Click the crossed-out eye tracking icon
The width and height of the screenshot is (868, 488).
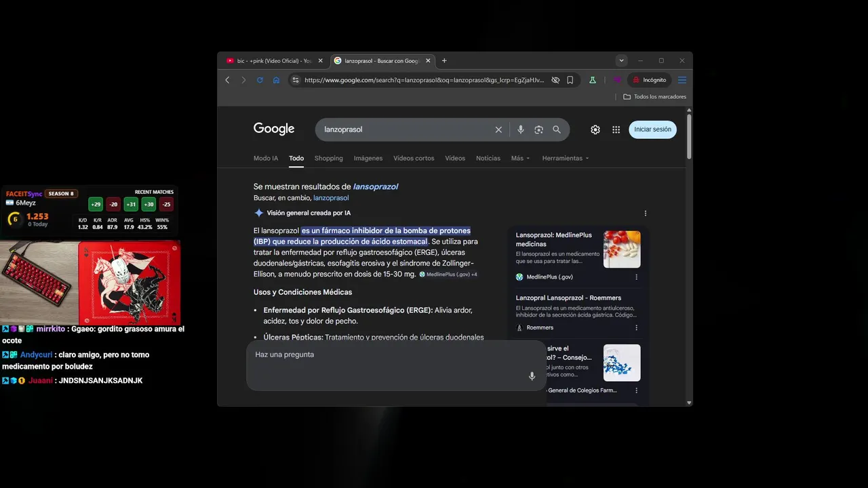point(555,80)
